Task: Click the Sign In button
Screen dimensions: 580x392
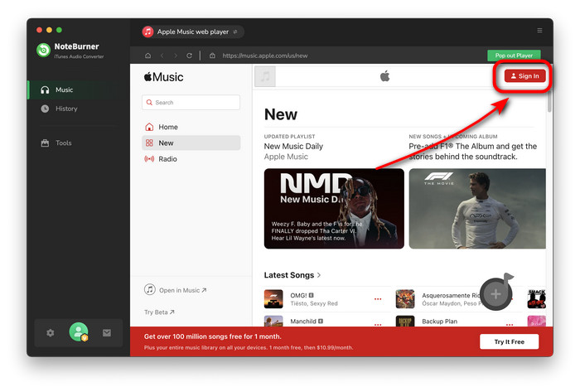Action: pyautogui.click(x=524, y=75)
